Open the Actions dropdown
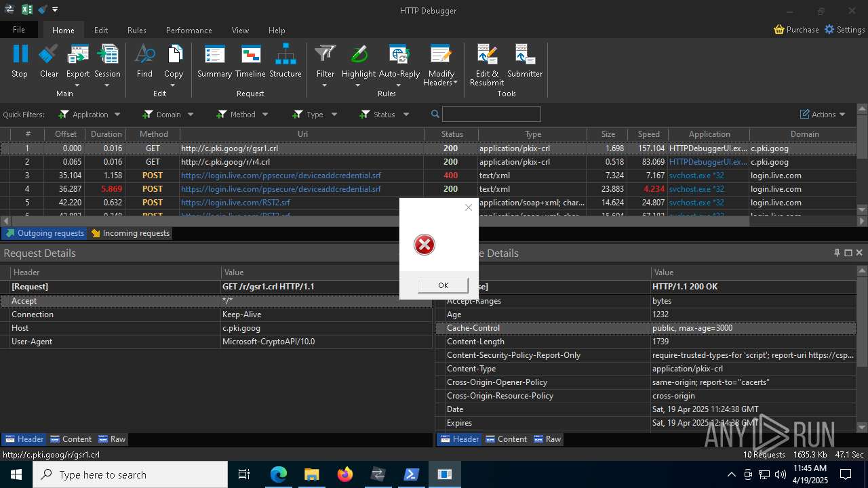 tap(823, 115)
